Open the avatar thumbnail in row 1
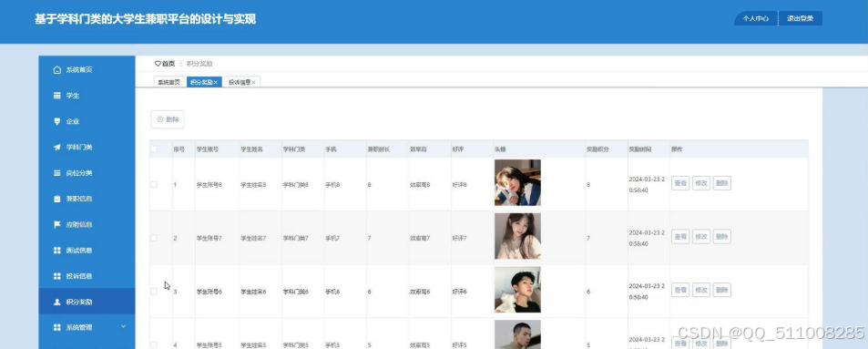 click(517, 183)
